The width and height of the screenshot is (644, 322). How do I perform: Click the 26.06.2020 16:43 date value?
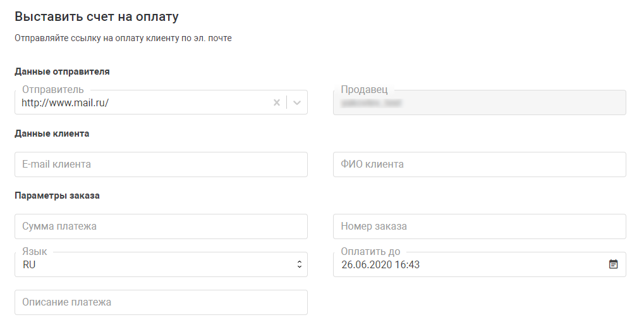[380, 265]
